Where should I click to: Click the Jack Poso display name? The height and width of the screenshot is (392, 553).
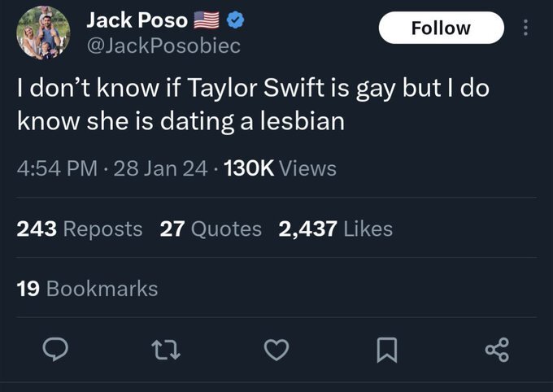coord(137,20)
